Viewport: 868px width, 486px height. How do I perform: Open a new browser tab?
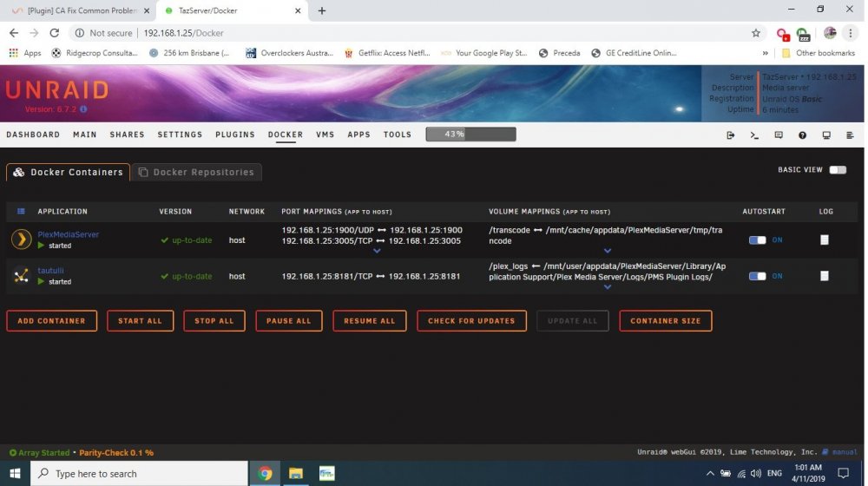coord(323,11)
